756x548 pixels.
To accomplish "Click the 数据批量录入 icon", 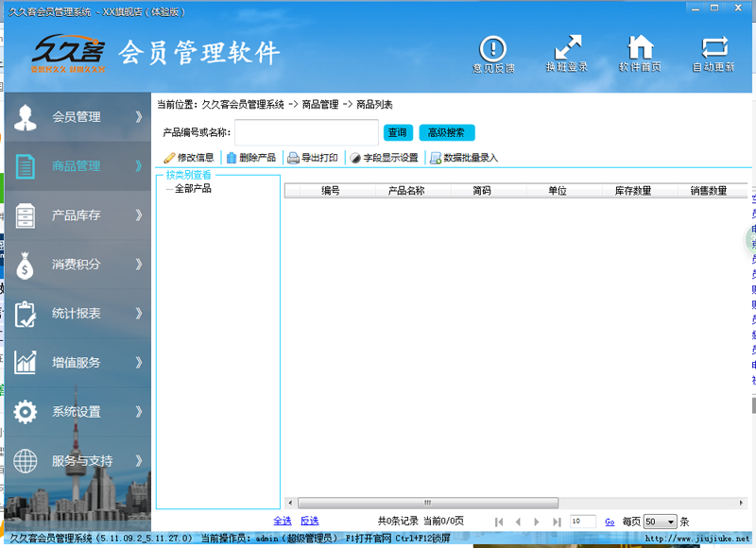I will pos(436,158).
